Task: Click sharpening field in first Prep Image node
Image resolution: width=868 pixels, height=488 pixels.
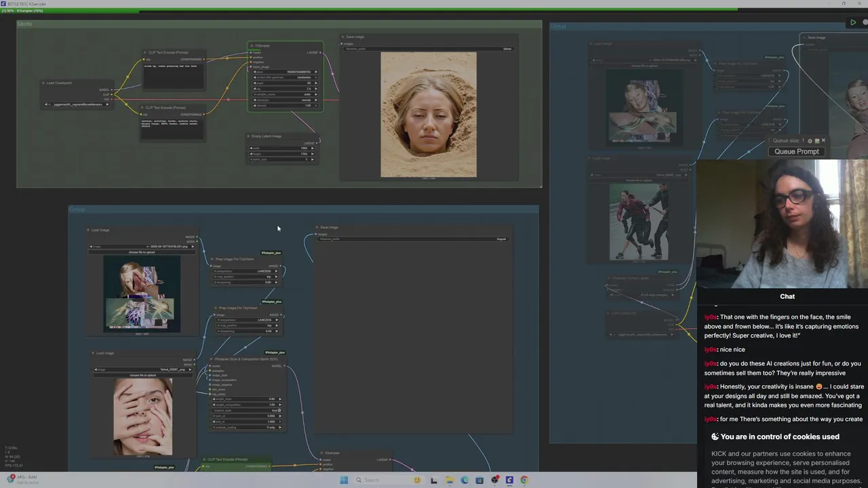Action: tap(246, 282)
